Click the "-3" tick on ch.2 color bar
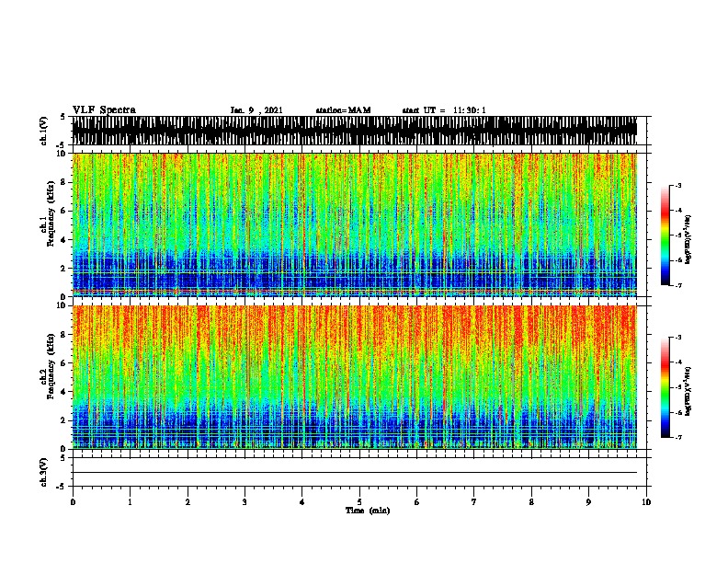Screen dimensions: 728x563 678,338
